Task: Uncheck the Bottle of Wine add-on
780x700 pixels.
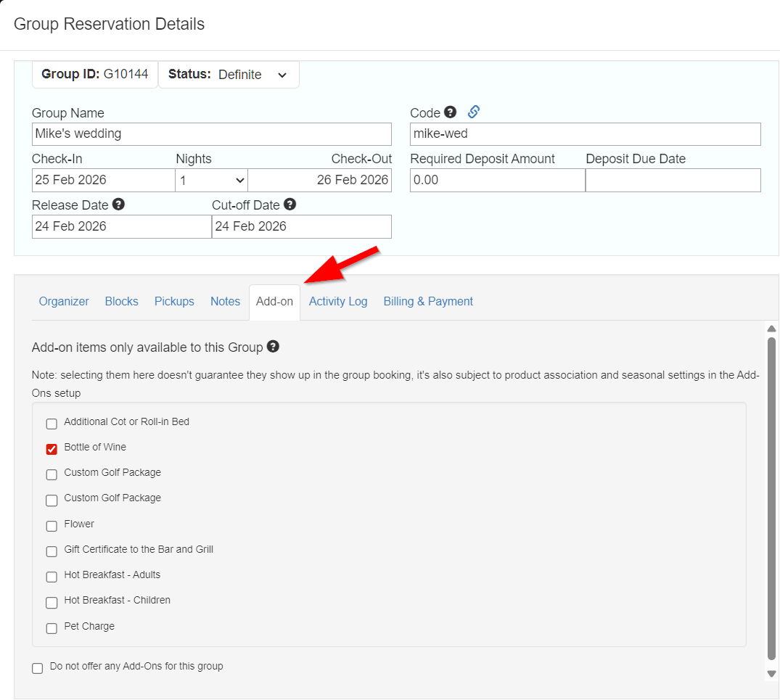Action: pyautogui.click(x=52, y=449)
